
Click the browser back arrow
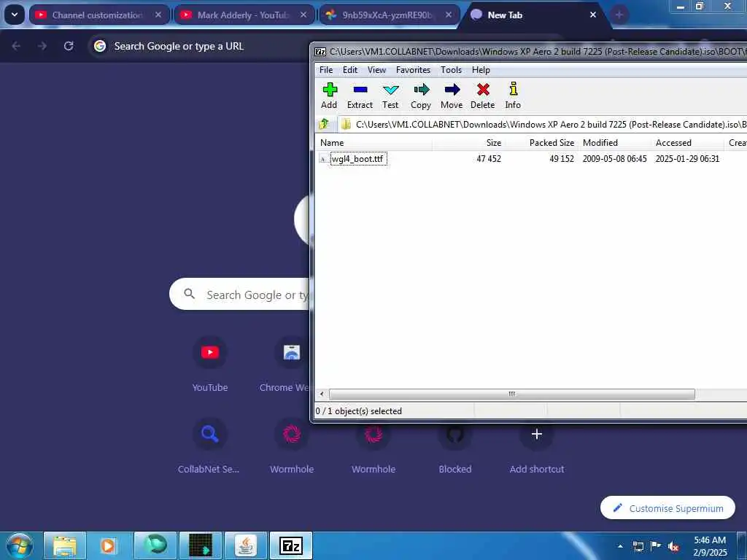[16, 46]
